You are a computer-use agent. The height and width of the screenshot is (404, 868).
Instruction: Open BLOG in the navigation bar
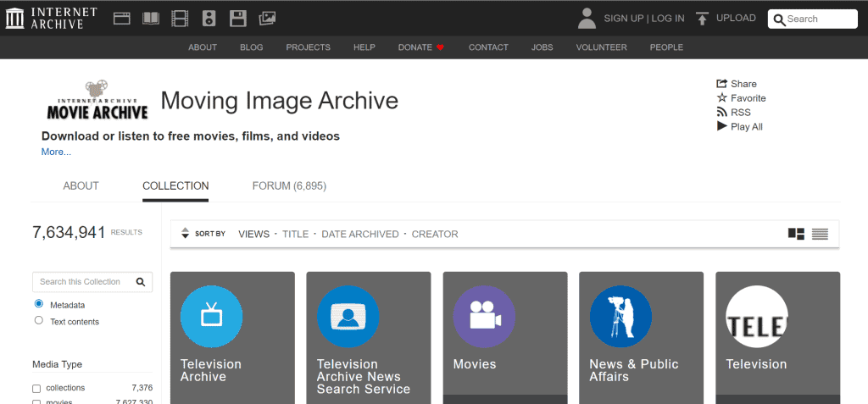coord(251,47)
